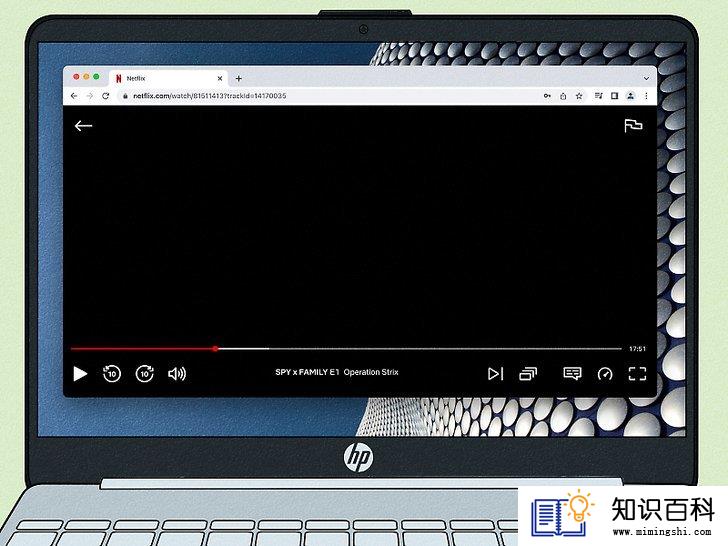728x546 pixels.
Task: Click the site lock icon
Action: tap(125, 96)
